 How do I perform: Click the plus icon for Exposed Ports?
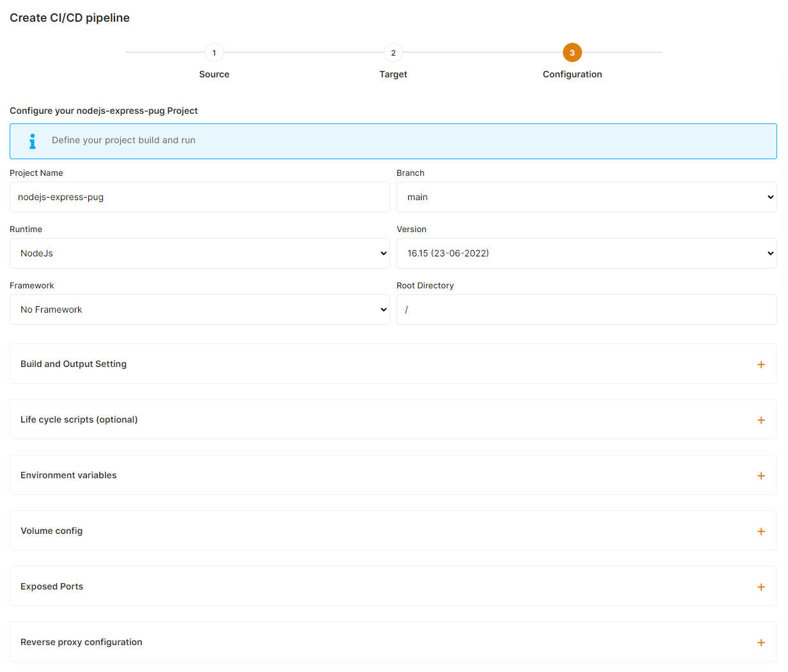760,587
